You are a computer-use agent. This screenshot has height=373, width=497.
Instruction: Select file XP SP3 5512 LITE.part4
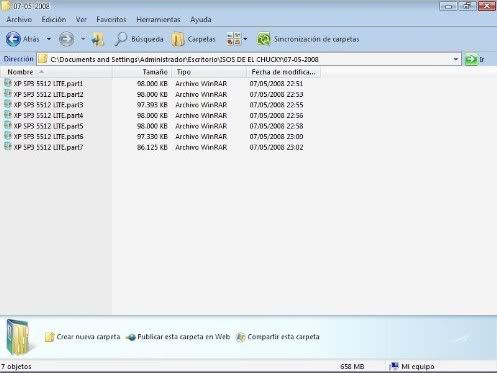tap(48, 115)
